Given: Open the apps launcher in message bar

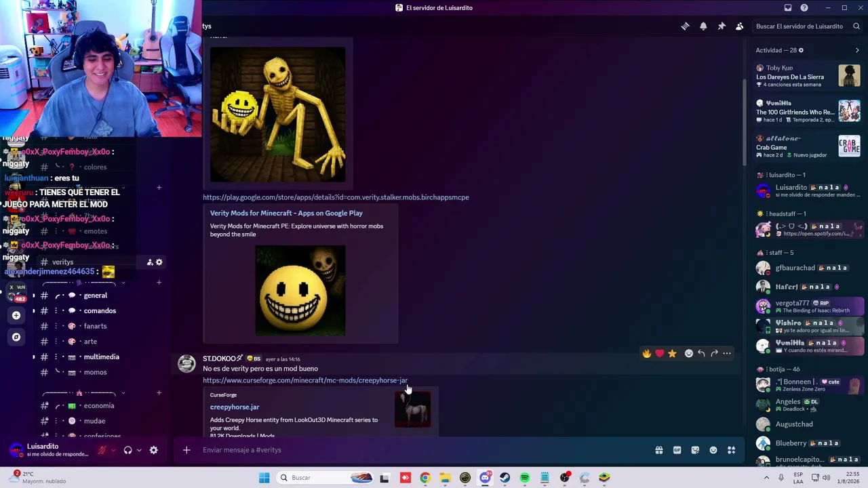Looking at the screenshot, I should [732, 450].
